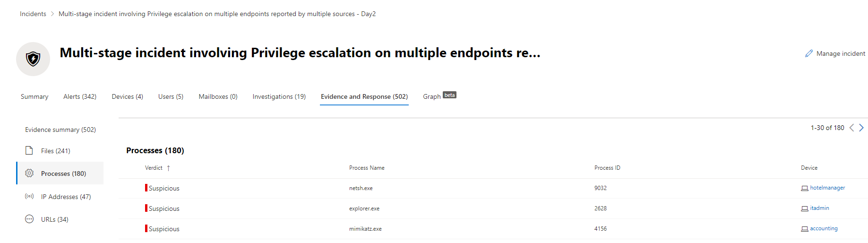
Task: Click the Manage incident pencil icon
Action: [809, 53]
